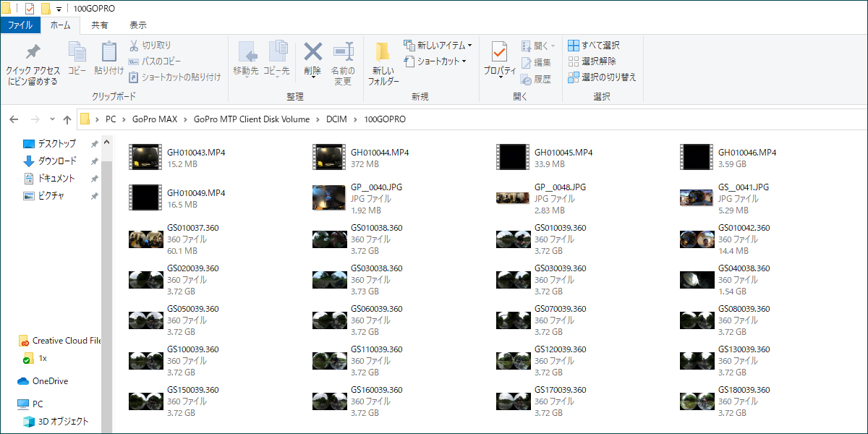Click Select All in the ribbon
This screenshot has width=868, height=434.
click(x=594, y=46)
